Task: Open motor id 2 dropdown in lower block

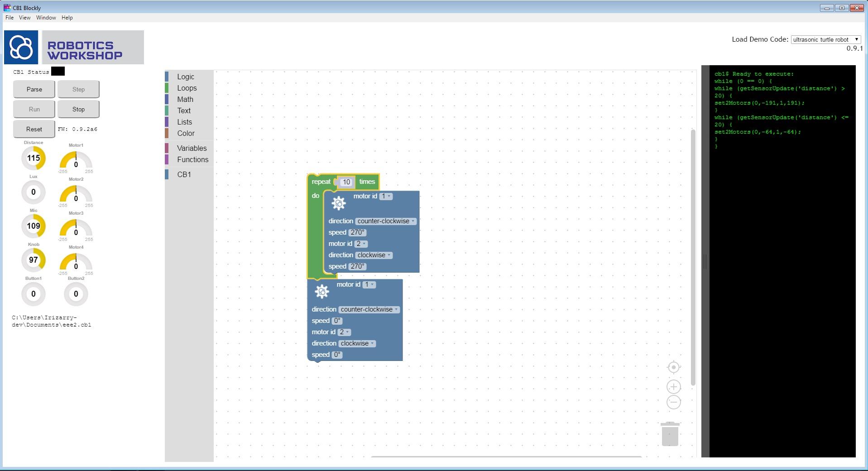Action: (344, 332)
